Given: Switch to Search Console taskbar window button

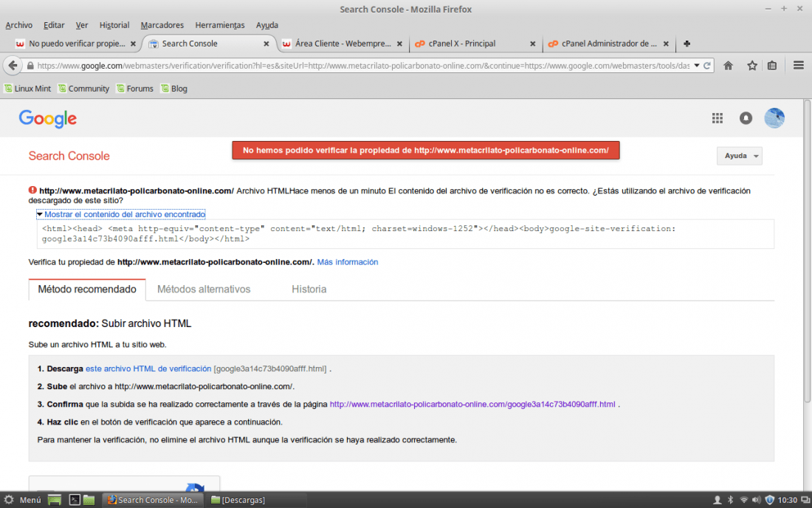Looking at the screenshot, I should 153,500.
